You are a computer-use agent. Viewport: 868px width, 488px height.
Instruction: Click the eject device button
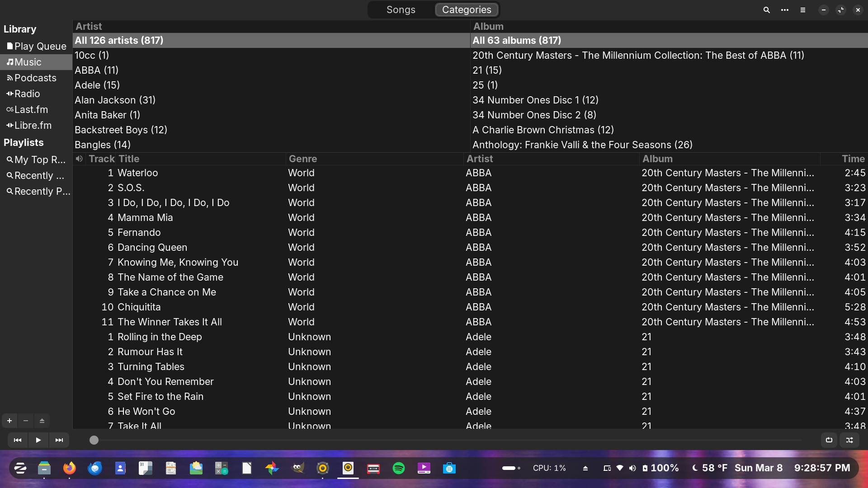[x=42, y=421]
